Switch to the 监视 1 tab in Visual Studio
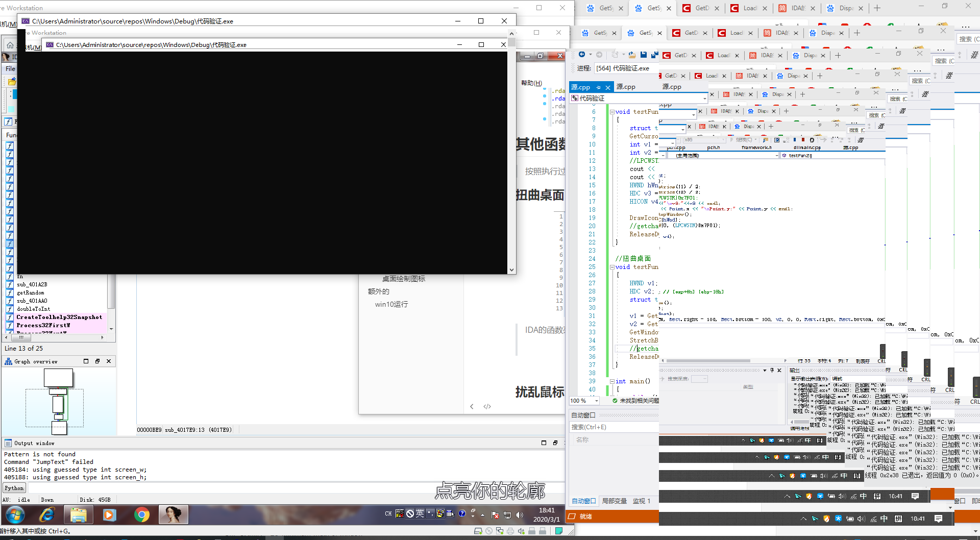Viewport: 980px width, 540px height. 642,501
